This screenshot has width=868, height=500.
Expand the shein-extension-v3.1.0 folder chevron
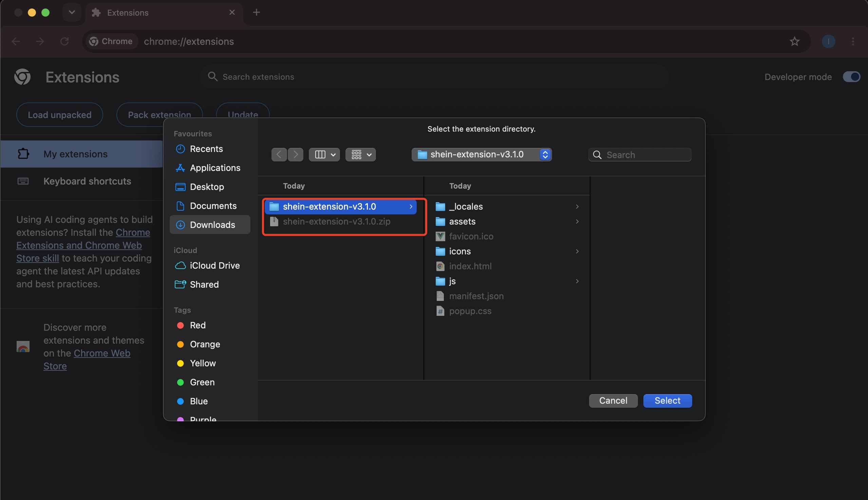411,206
